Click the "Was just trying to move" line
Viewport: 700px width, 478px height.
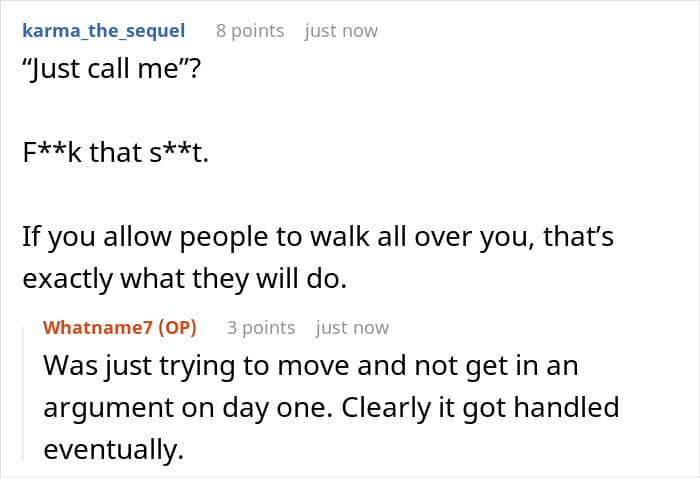310,365
